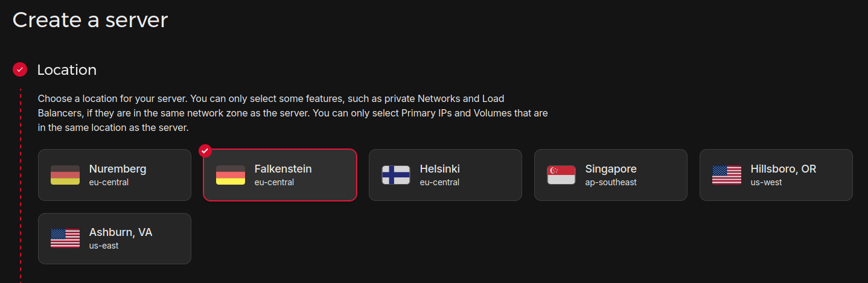Choose the Hillsboro, OR location card

[x=776, y=175]
